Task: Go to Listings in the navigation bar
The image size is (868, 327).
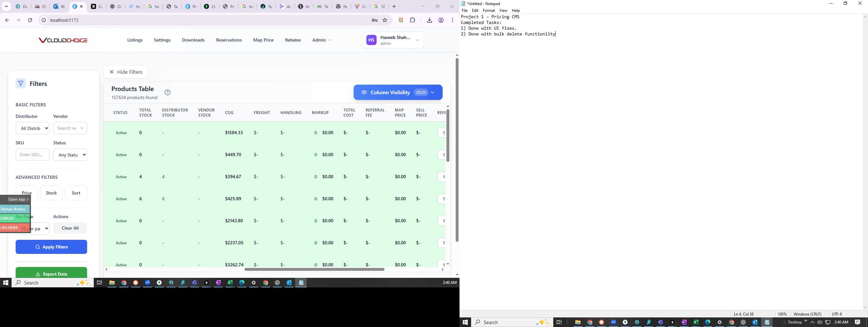Action: (135, 40)
